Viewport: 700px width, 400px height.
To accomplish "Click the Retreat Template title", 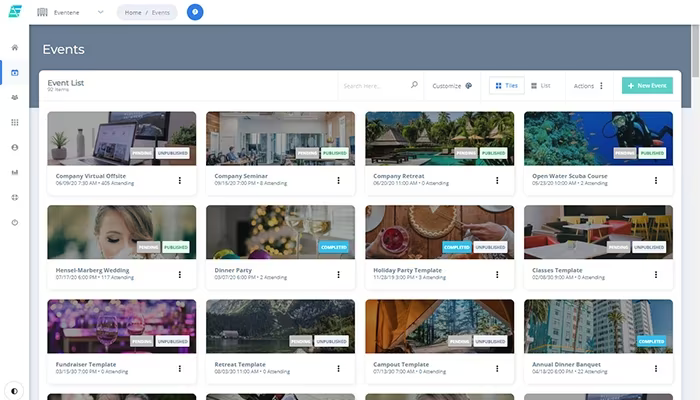I will pyautogui.click(x=240, y=364).
